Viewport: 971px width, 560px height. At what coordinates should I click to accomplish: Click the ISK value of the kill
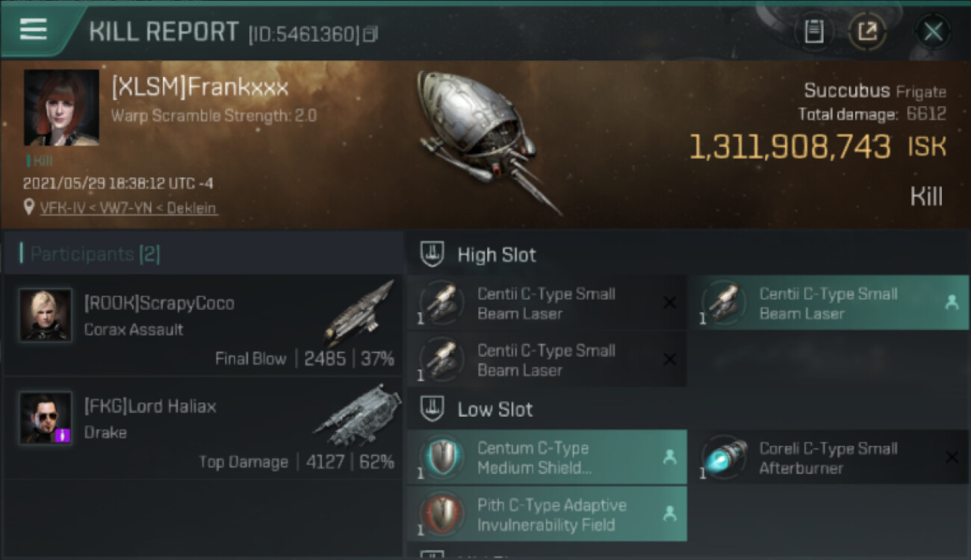817,147
